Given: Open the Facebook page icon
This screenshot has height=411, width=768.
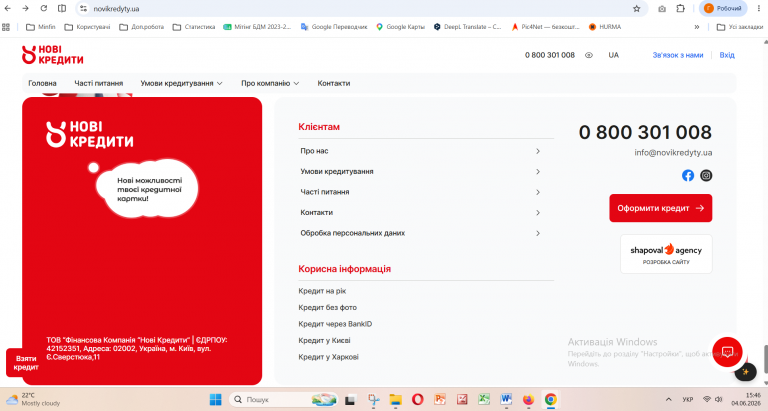Looking at the screenshot, I should tap(688, 175).
